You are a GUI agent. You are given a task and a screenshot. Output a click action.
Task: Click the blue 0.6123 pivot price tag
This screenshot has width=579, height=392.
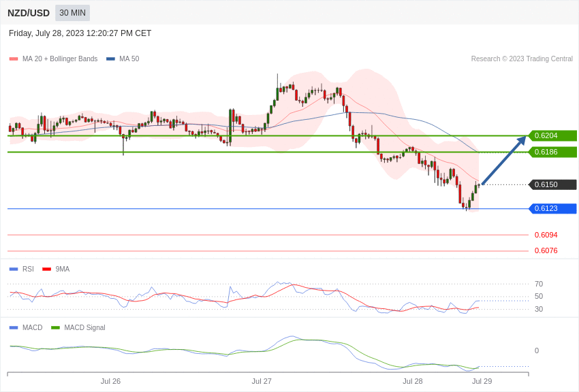pos(552,208)
